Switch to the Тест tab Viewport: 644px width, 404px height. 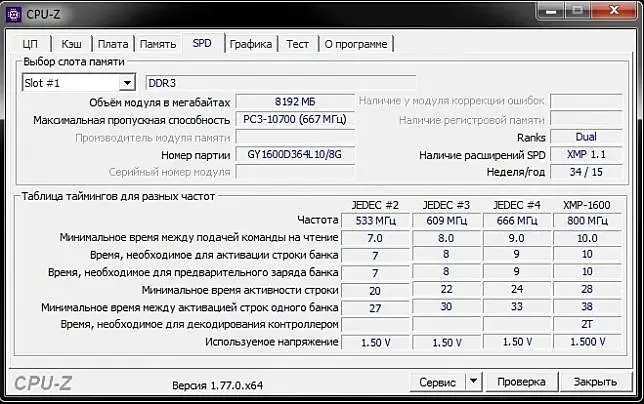coord(297,44)
